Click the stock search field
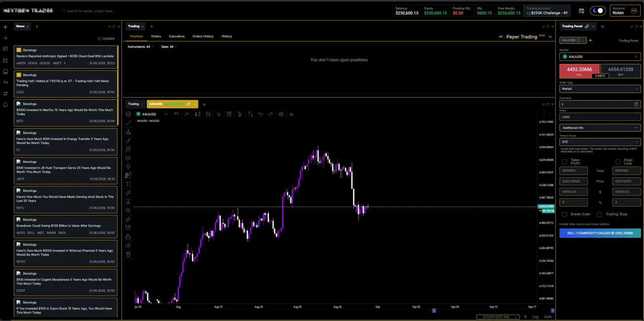The width and height of the screenshot is (644, 321). point(91,10)
